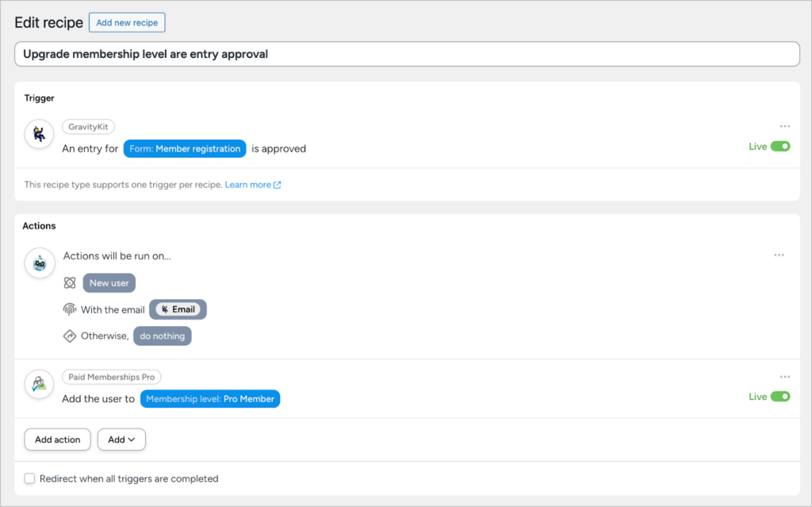Click the GravityKit robot logo icon
Screen dimensions: 812x507
(39, 134)
